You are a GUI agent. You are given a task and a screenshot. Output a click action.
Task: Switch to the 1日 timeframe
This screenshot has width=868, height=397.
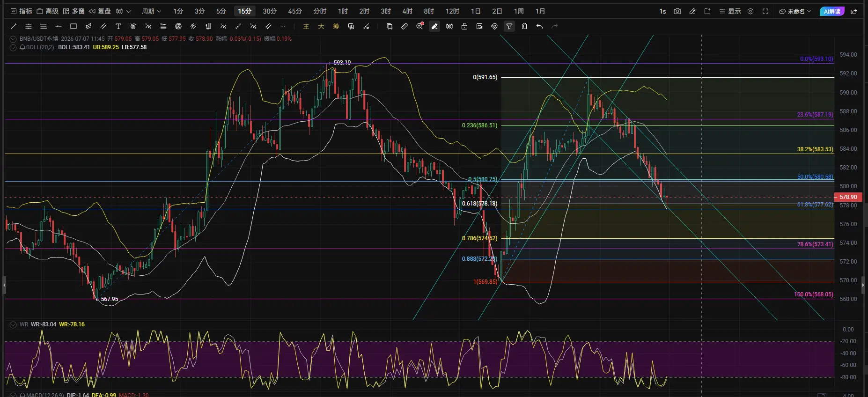476,11
